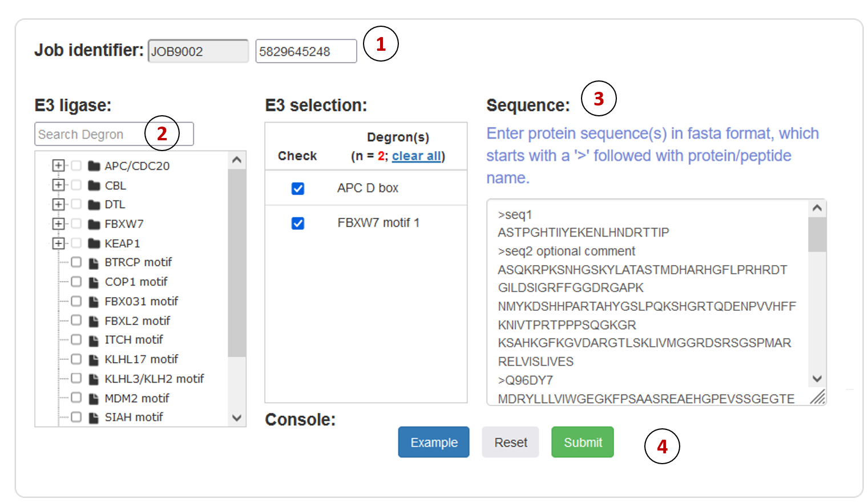868x503 pixels.
Task: Check the COP1 motif checkbox
Action: click(76, 282)
